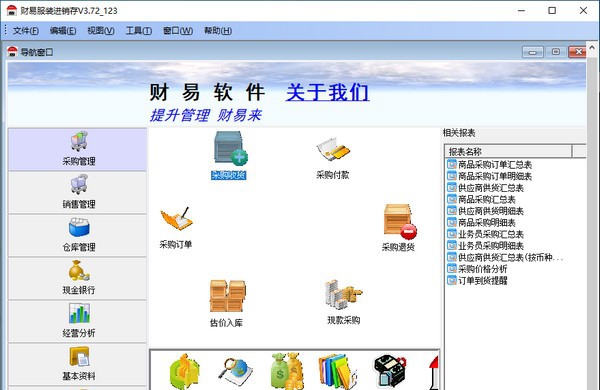Open the 窗口(W) menu
Viewport: 600px width, 390px height.
[178, 31]
